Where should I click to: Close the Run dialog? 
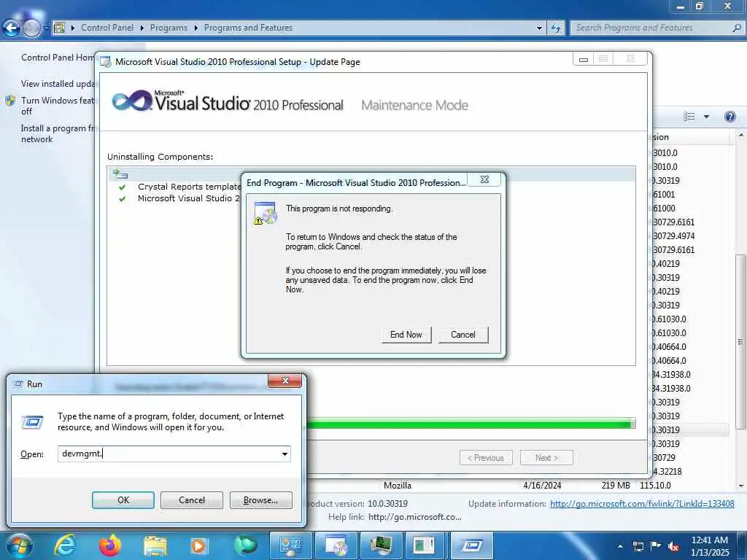point(285,381)
